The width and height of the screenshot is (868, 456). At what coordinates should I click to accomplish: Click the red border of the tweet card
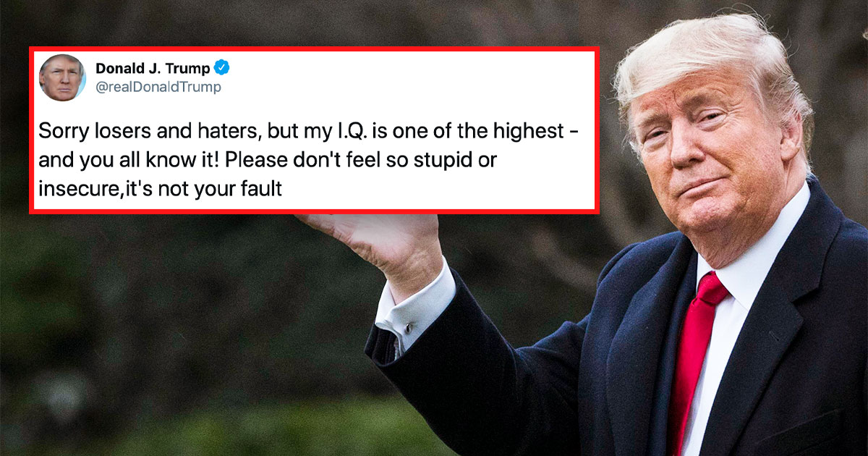pyautogui.click(x=315, y=50)
